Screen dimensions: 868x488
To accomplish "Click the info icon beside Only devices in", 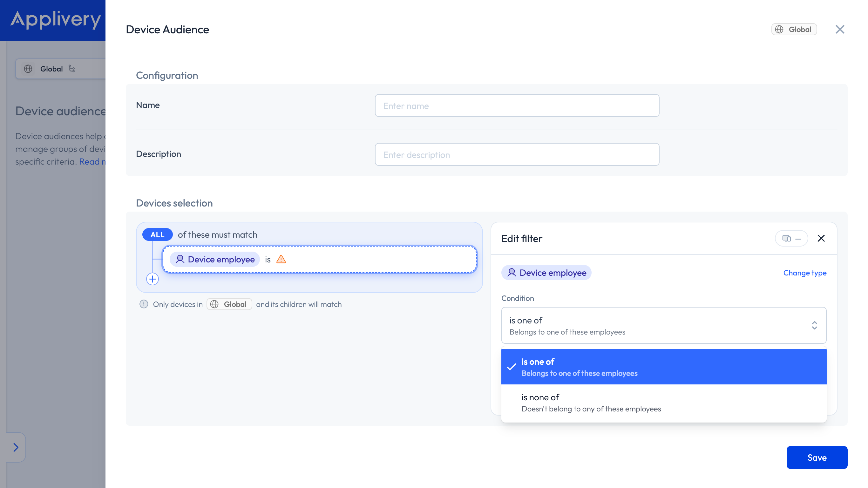I will [x=144, y=304].
